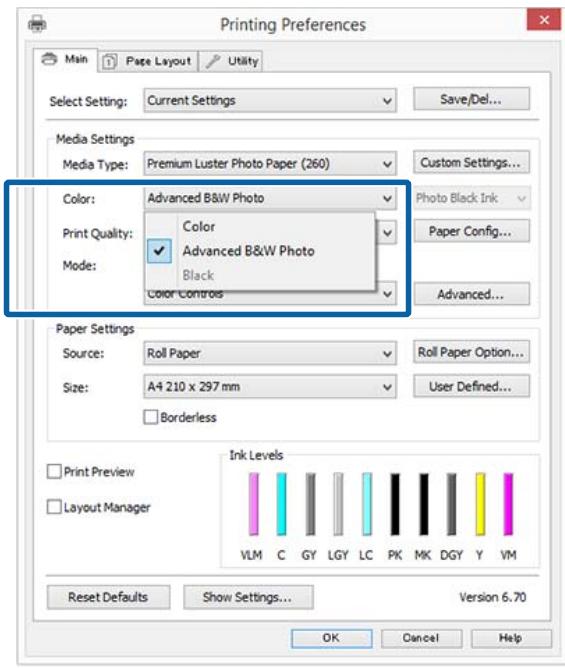Image resolution: width=565 pixels, height=668 pixels.
Task: Enable the Layout Manager checkbox
Action: click(x=54, y=507)
